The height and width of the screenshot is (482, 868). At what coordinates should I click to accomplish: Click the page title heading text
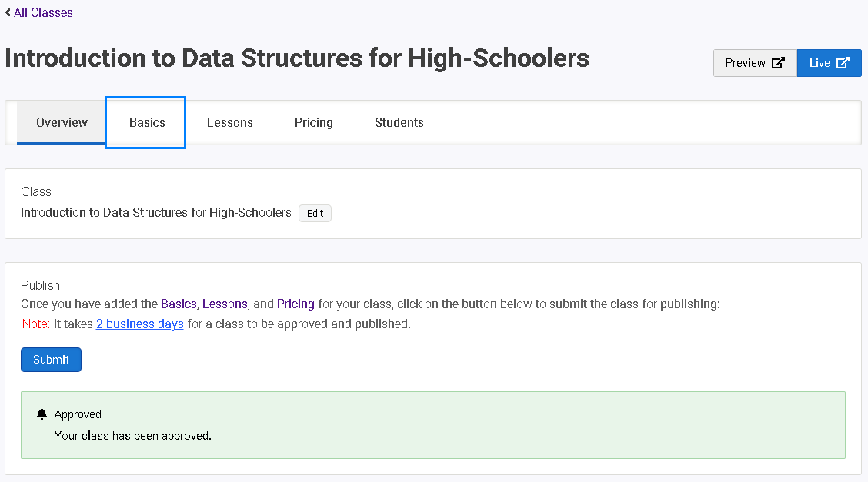pos(297,58)
